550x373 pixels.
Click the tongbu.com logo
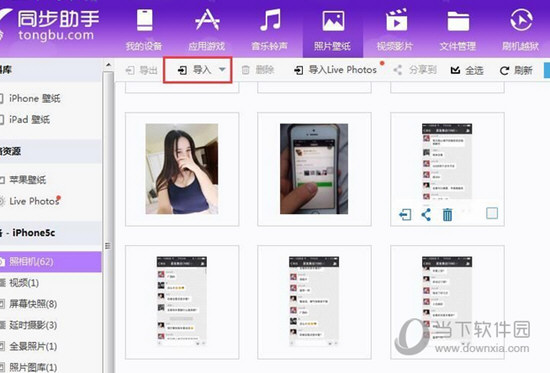click(50, 25)
